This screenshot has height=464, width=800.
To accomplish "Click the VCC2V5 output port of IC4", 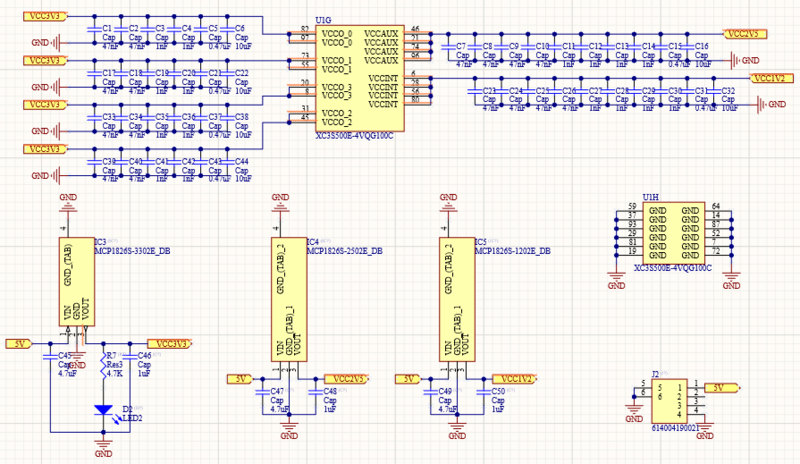I will point(347,378).
